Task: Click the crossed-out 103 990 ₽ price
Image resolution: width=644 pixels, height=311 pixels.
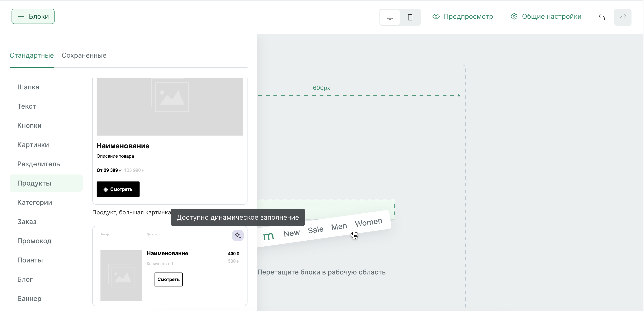Action: 134,170
